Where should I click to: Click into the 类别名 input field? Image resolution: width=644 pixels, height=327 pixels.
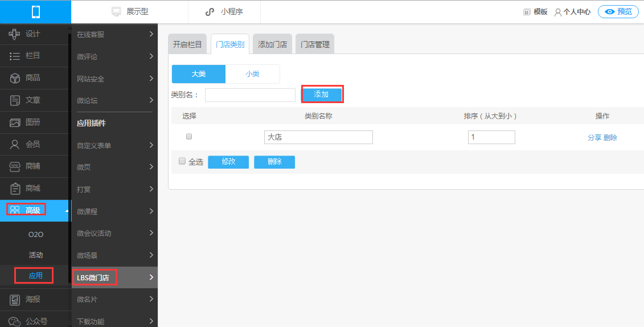tap(250, 95)
